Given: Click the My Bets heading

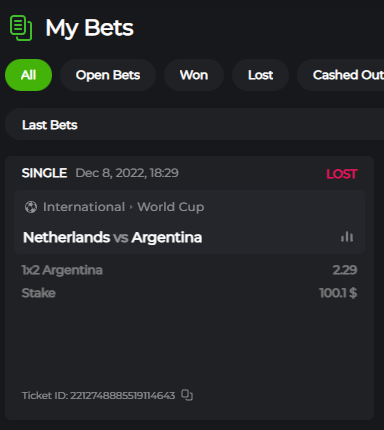Looking at the screenshot, I should point(89,28).
